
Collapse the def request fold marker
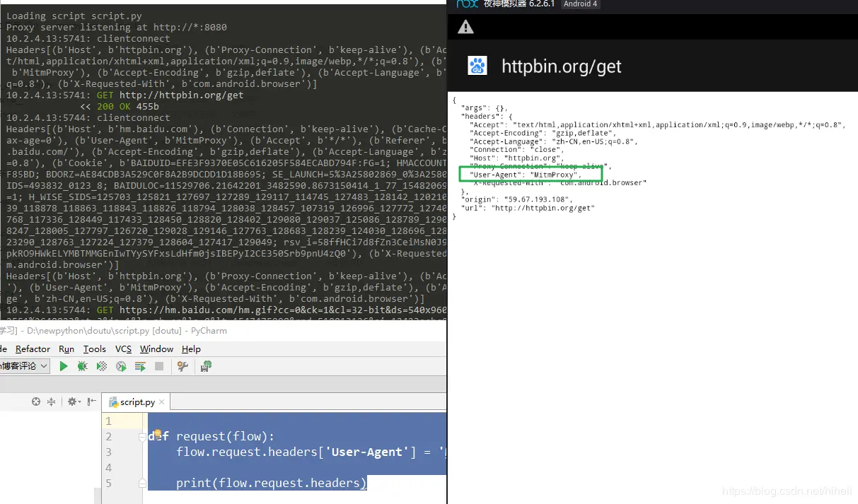coord(142,437)
